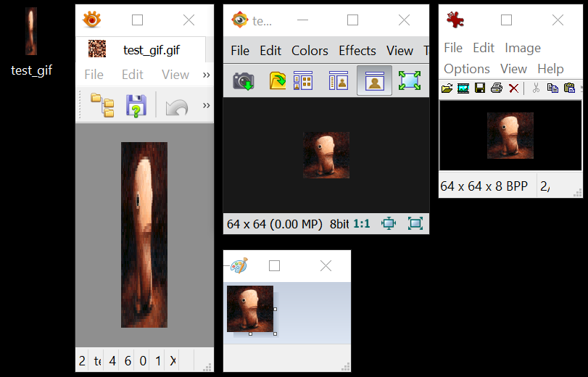Open File menu in IrfanView

[453, 48]
